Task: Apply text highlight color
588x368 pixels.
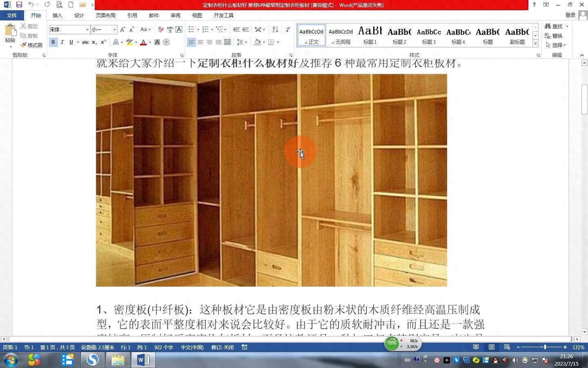Action: point(129,42)
